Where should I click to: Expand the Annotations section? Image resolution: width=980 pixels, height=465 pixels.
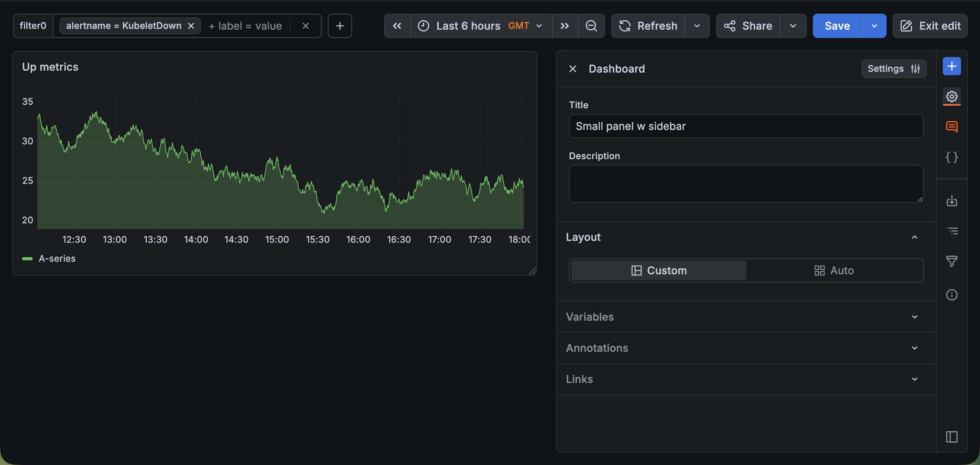coord(745,348)
